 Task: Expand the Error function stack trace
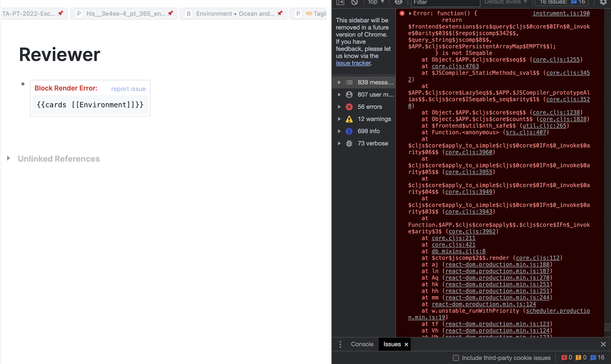pos(410,13)
